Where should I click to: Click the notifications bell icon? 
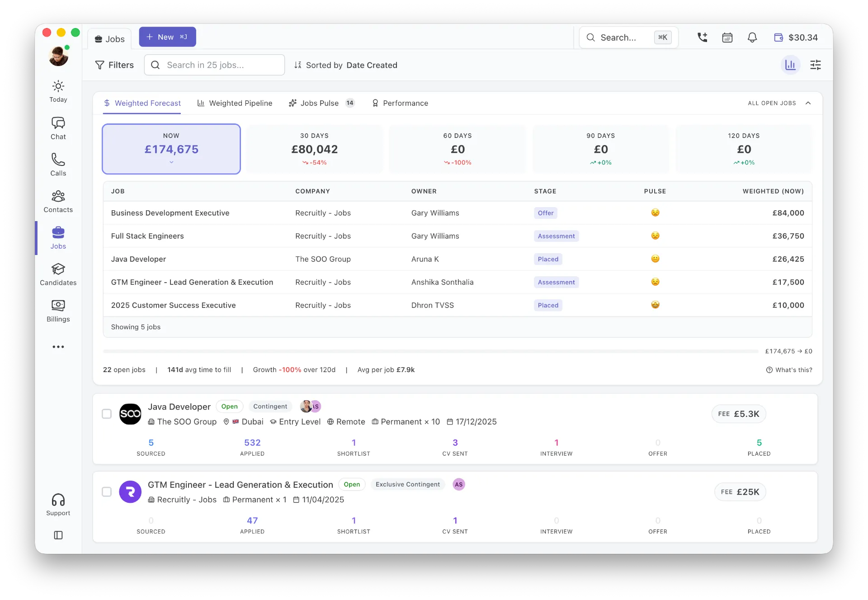click(x=752, y=38)
